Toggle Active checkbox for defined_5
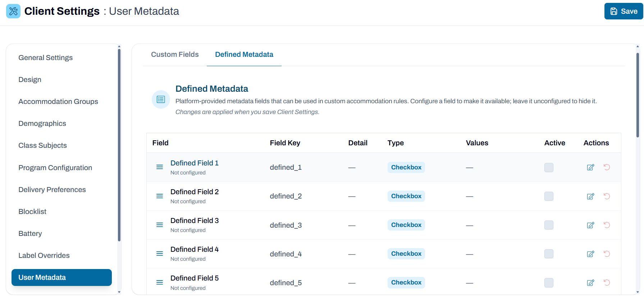644x296 pixels. pos(549,282)
